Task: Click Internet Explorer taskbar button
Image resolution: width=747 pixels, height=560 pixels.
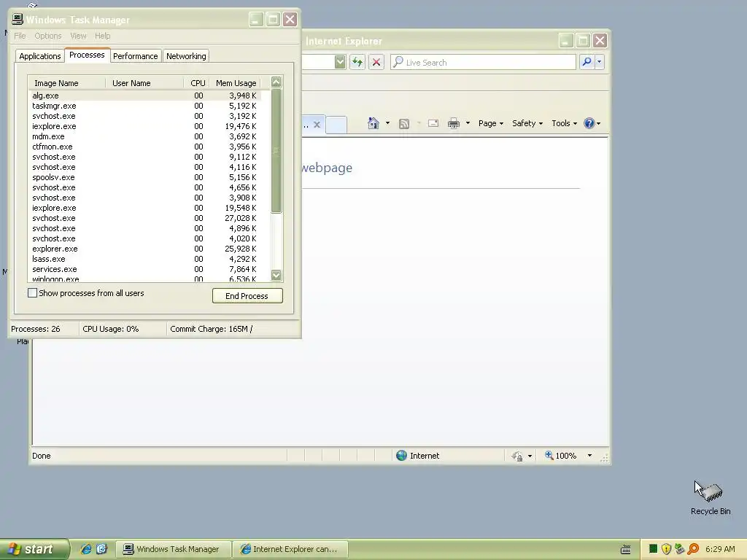Action: point(290,549)
